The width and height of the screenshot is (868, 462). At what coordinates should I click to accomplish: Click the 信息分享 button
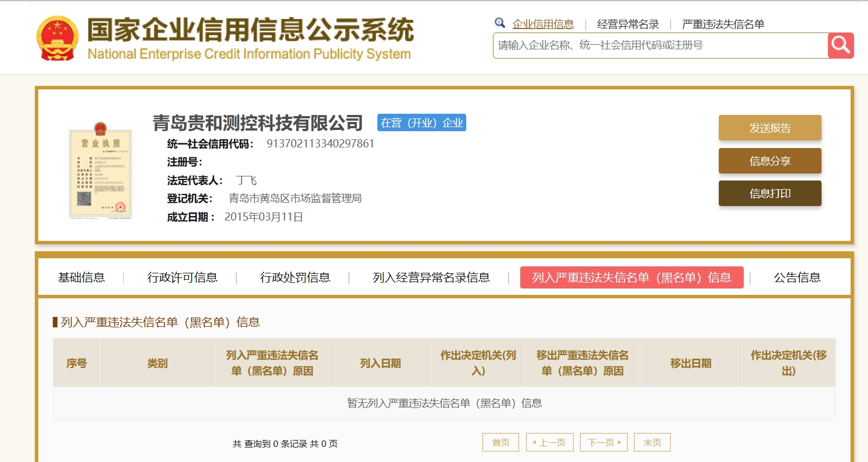tap(770, 161)
